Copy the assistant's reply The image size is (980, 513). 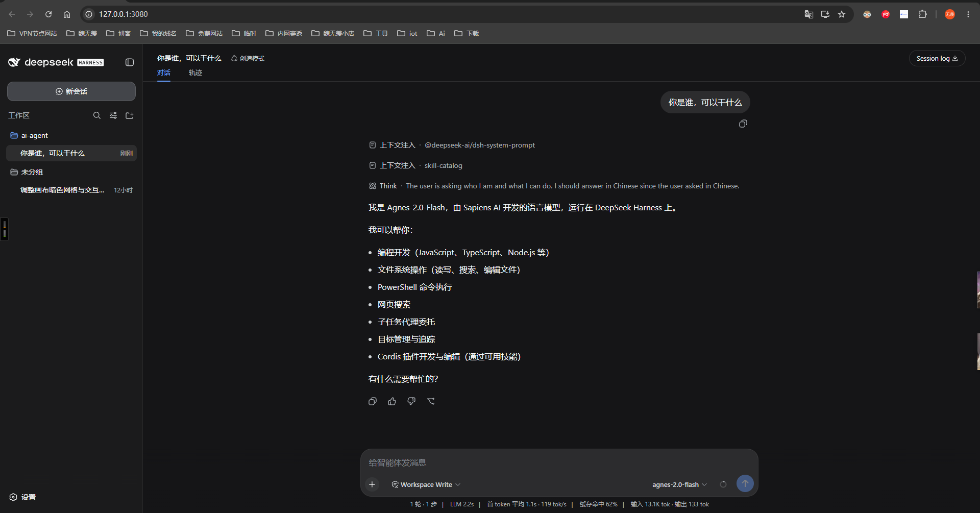pos(373,401)
